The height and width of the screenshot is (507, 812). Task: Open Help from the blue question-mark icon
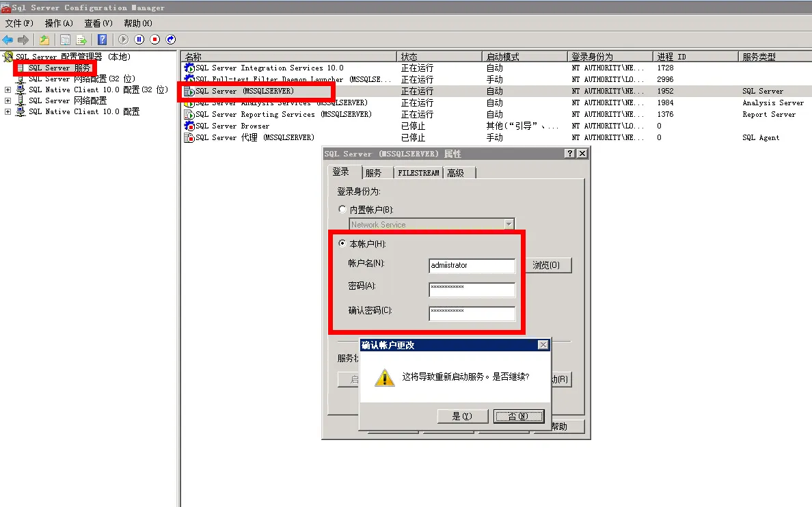click(x=102, y=40)
